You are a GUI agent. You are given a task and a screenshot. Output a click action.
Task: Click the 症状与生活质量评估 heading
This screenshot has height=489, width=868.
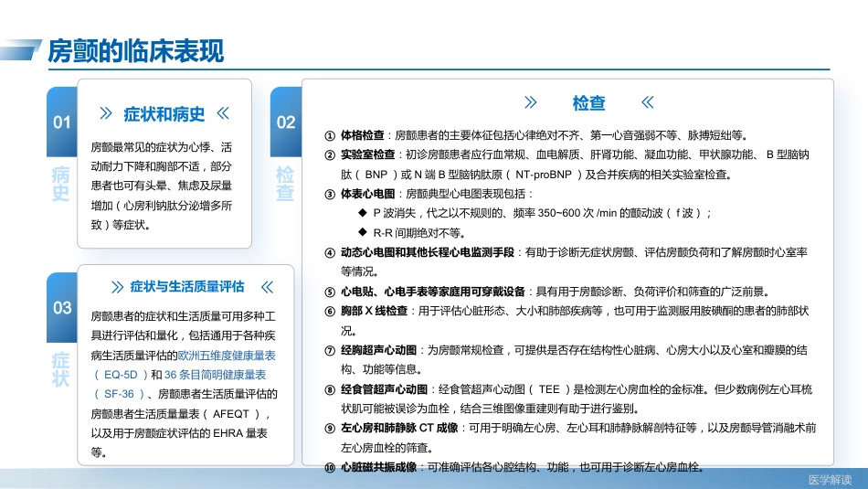coord(187,286)
